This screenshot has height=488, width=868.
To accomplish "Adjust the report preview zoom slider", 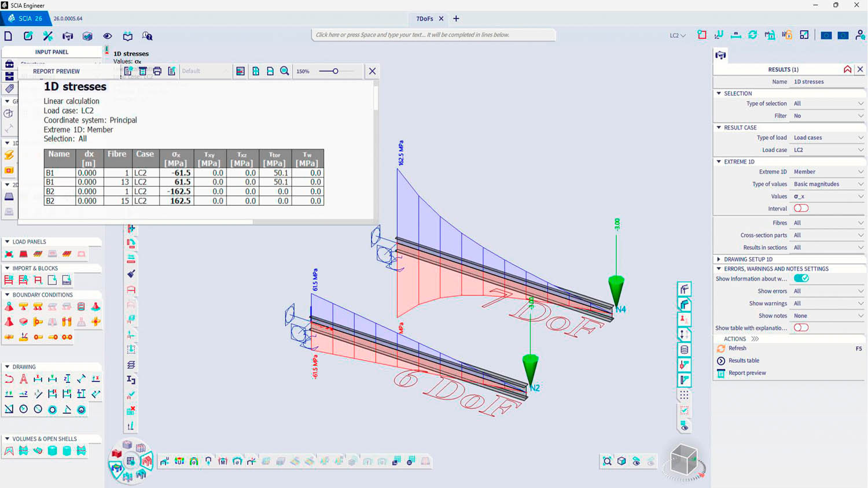I will (x=335, y=71).
